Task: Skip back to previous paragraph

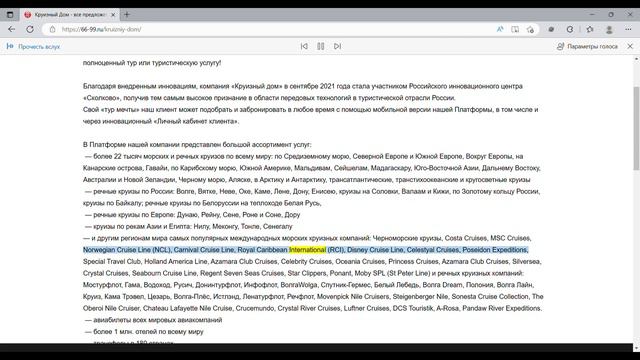Action: 304,47
